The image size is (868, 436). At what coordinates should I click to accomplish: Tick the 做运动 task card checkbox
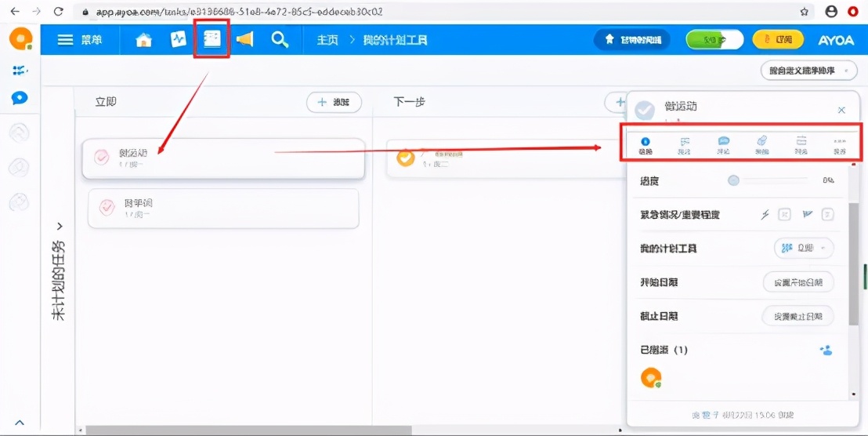pos(102,158)
